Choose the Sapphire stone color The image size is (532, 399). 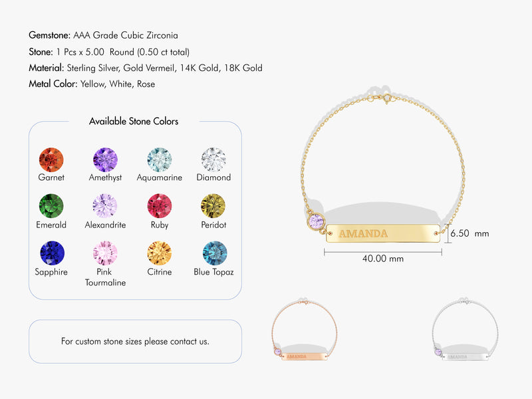51,253
